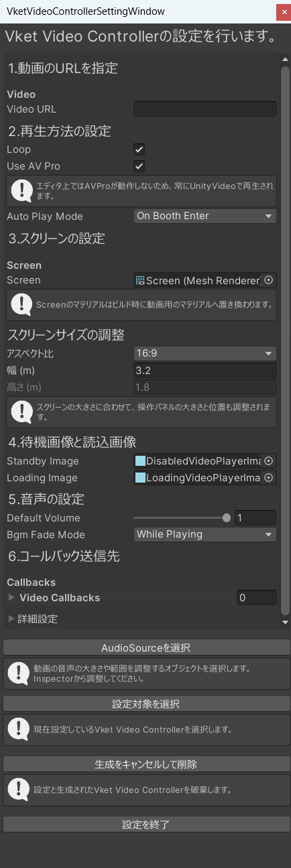
Task: Expand the 詳細設定 foldout
Action: pyautogui.click(x=11, y=619)
